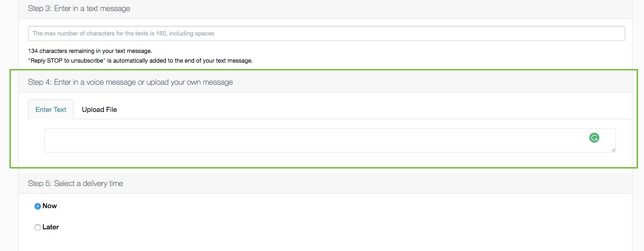
Task: Open the Upload File tab
Action: coord(99,110)
